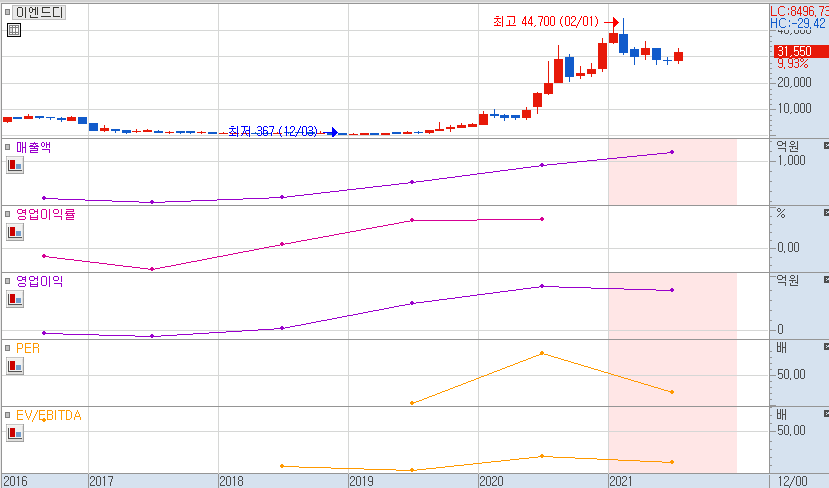Open chart settings icon in PER panel
Image resolution: width=829 pixels, height=488 pixels.
pos(15,366)
